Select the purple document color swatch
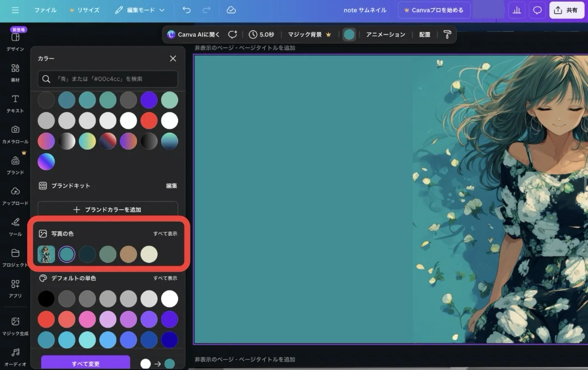Image resolution: width=588 pixels, height=370 pixels. (x=149, y=100)
